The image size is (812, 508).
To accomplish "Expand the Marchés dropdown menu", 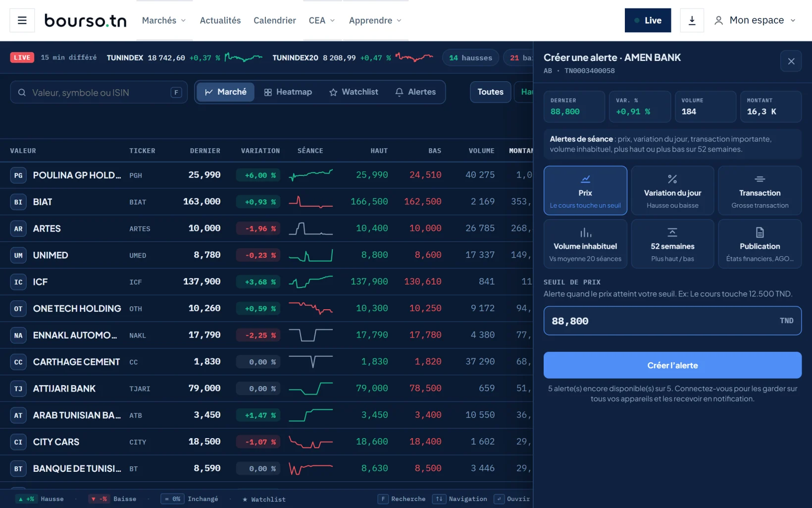I will (164, 20).
